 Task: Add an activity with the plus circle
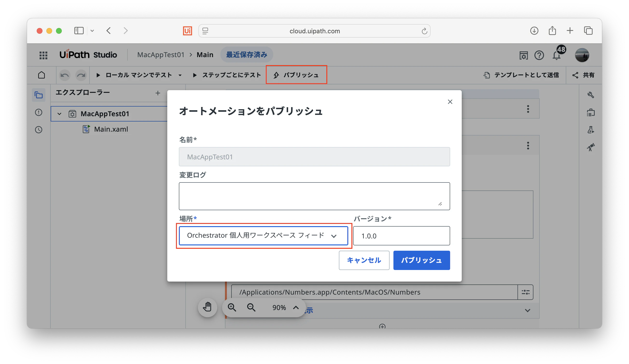click(x=382, y=326)
